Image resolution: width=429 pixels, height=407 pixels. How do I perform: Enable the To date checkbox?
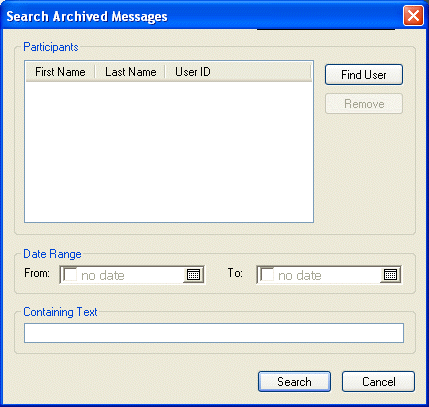pos(267,275)
